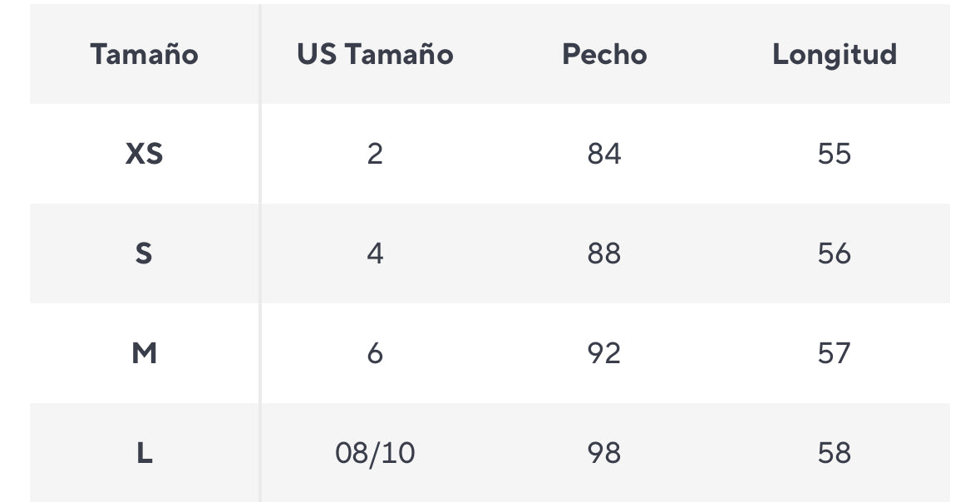Click length value 56
The width and height of the screenshot is (980, 502).
pos(834,253)
